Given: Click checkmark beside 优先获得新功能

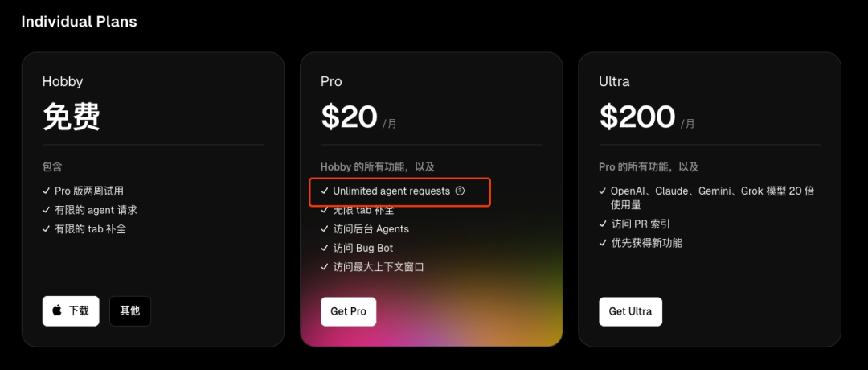Looking at the screenshot, I should 603,243.
